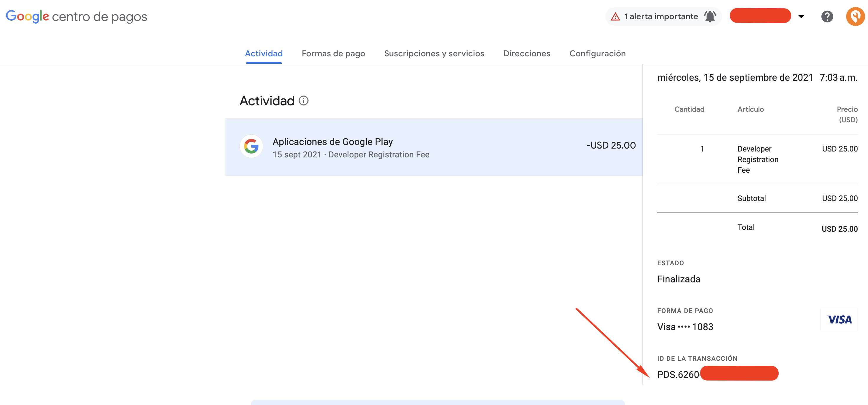Click the info icon beside Actividad heading
868x405 pixels.
pyautogui.click(x=304, y=101)
